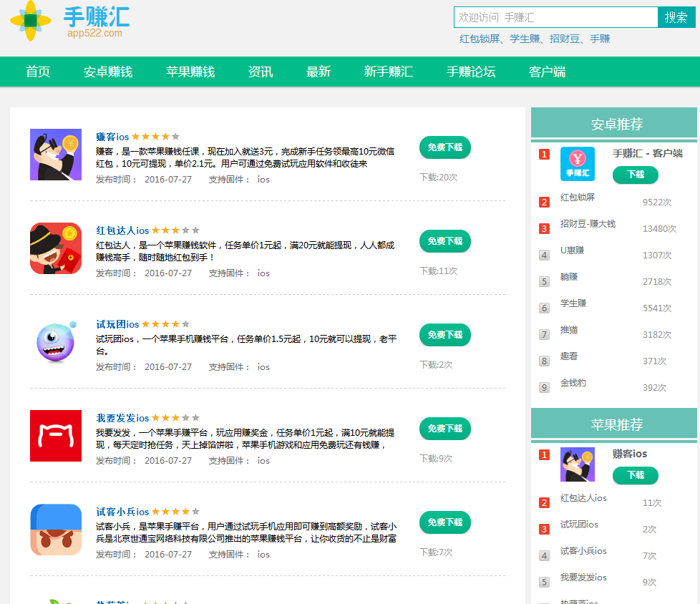Switch to the 新手赚汇 nav item
The height and width of the screenshot is (604, 700).
(389, 72)
